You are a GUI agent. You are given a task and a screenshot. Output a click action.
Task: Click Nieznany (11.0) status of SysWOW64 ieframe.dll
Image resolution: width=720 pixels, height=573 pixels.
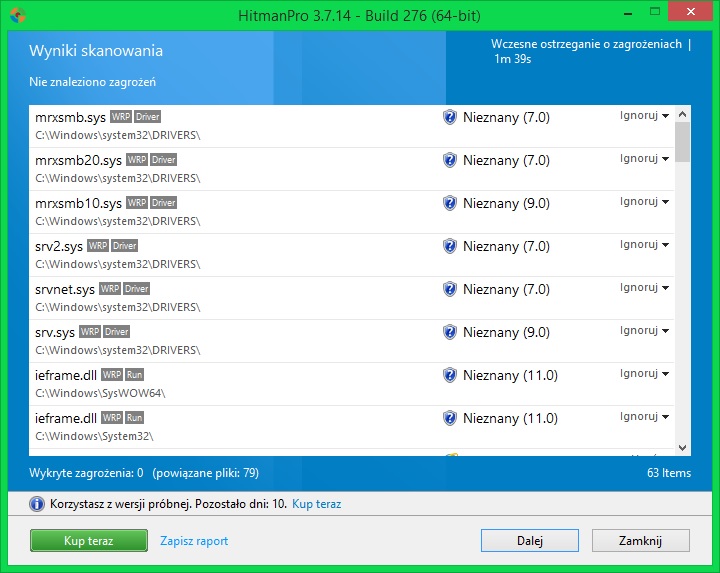[510, 375]
